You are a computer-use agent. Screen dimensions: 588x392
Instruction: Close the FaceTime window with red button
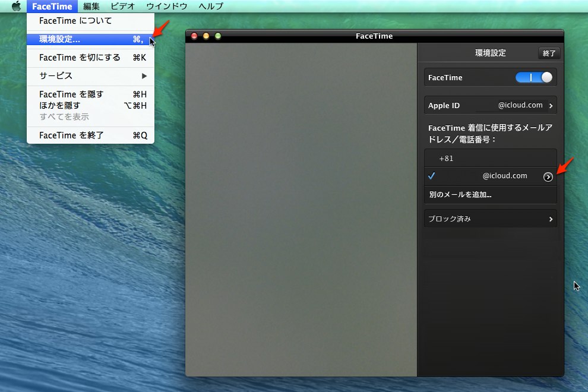click(x=194, y=36)
